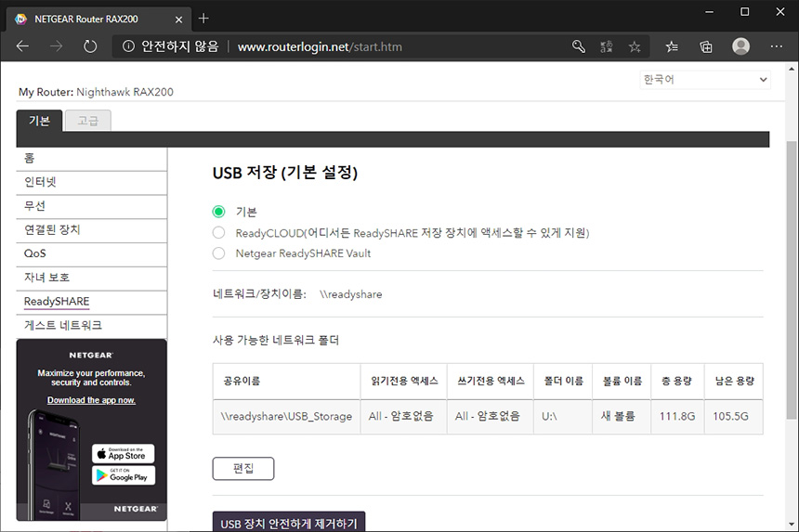Open the 한국어 language dropdown
This screenshot has height=532, width=799.
(x=705, y=80)
